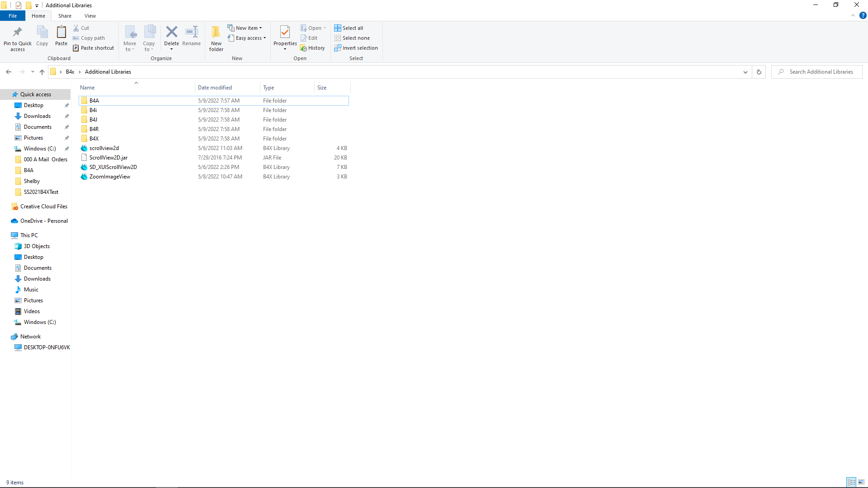The height and width of the screenshot is (488, 868).
Task: Open the View ribbon tab
Action: pyautogui.click(x=90, y=16)
